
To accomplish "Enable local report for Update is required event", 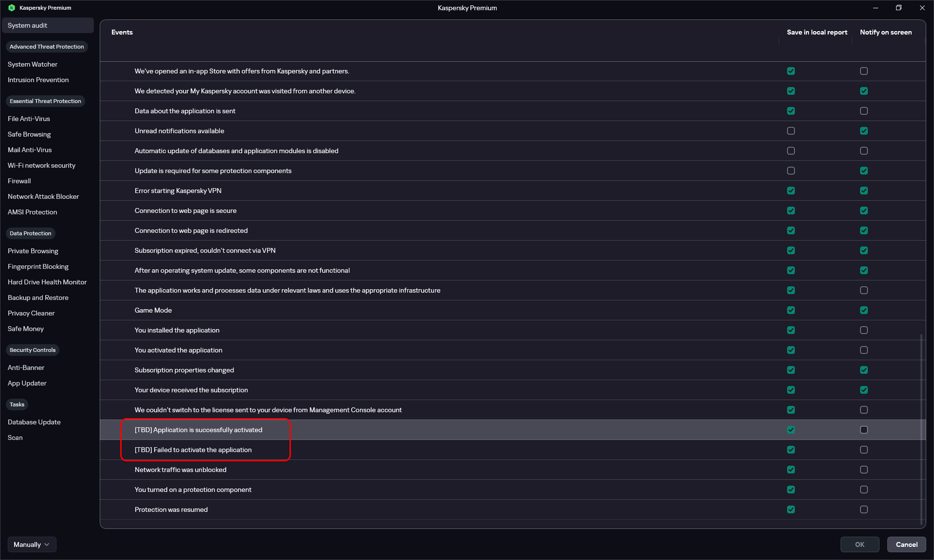I will [791, 171].
